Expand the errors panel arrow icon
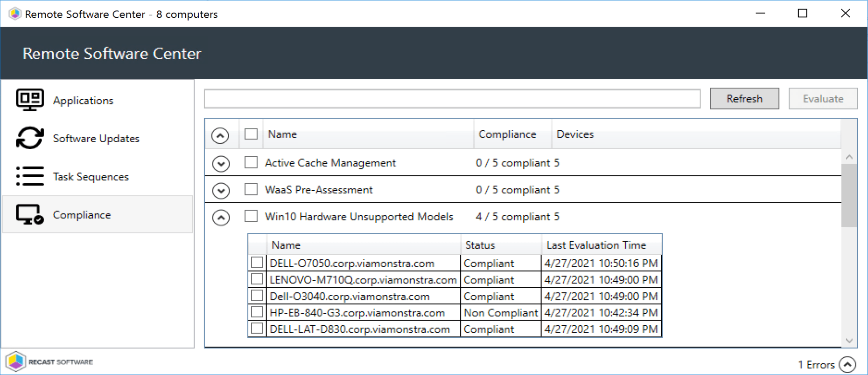The width and height of the screenshot is (868, 375). click(x=847, y=364)
